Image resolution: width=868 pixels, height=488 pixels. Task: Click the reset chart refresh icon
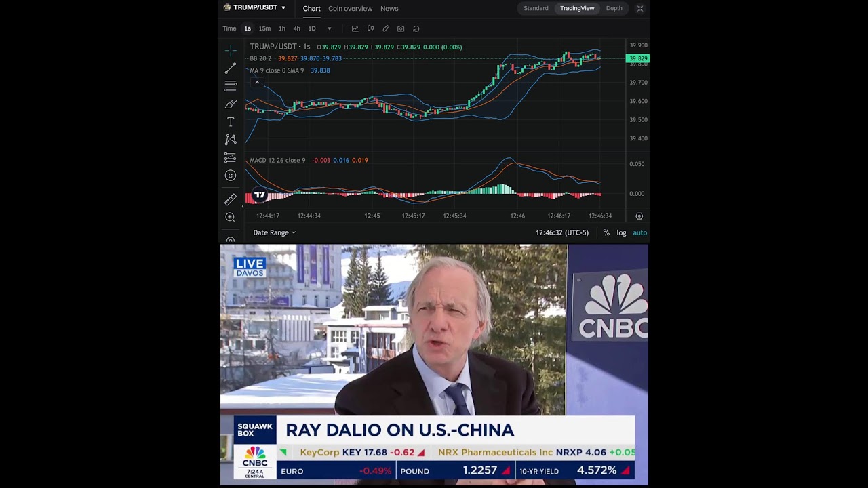(416, 28)
